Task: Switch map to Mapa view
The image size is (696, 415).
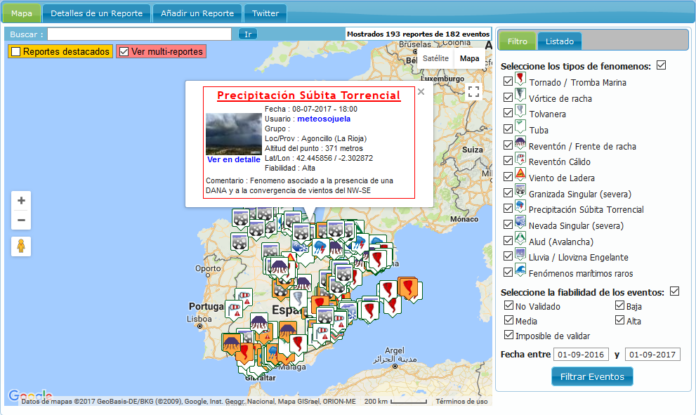Action: tap(469, 59)
